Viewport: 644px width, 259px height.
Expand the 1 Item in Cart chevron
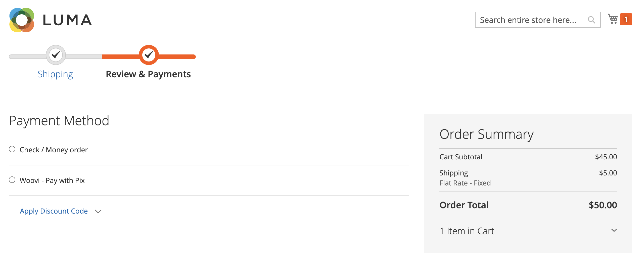point(614,230)
